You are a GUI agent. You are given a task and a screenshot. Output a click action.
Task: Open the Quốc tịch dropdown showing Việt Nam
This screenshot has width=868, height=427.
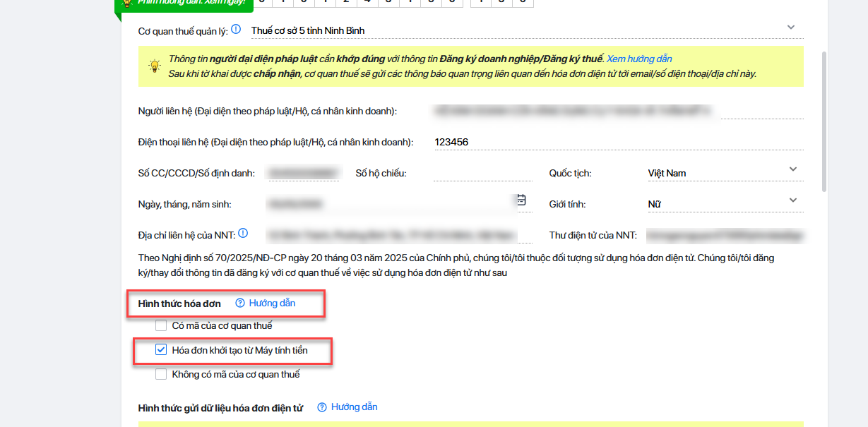[x=792, y=169]
